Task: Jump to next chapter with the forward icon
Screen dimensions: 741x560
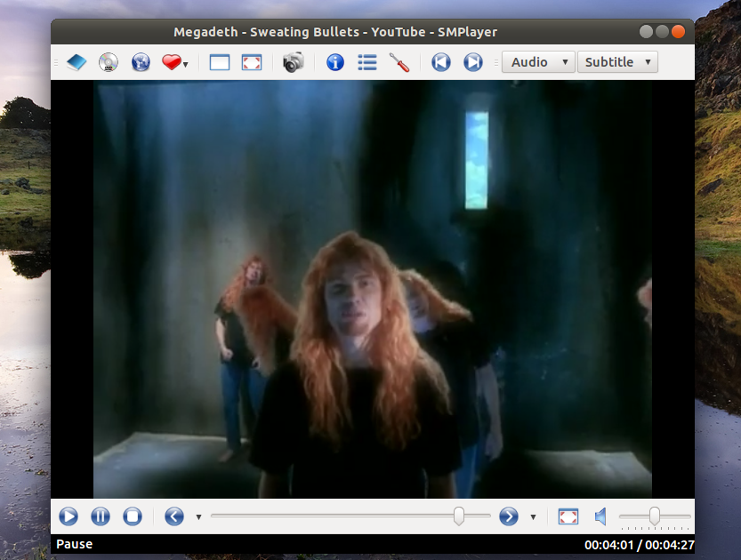Action: pos(472,62)
